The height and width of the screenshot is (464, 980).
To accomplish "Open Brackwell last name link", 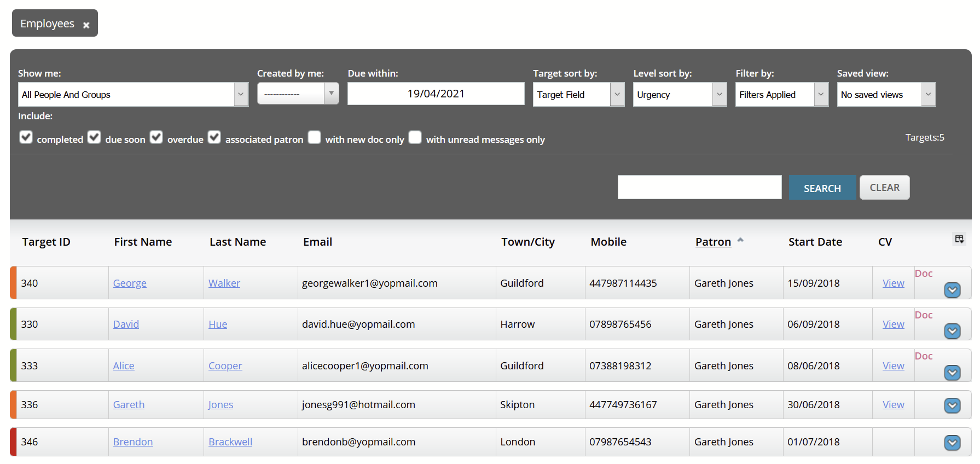I will [x=230, y=442].
